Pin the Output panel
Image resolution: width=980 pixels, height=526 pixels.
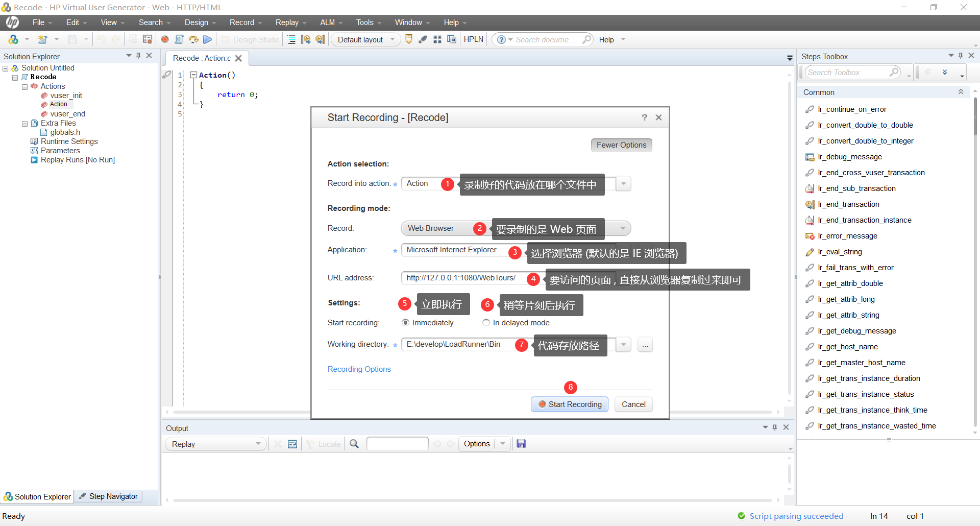pyautogui.click(x=775, y=427)
